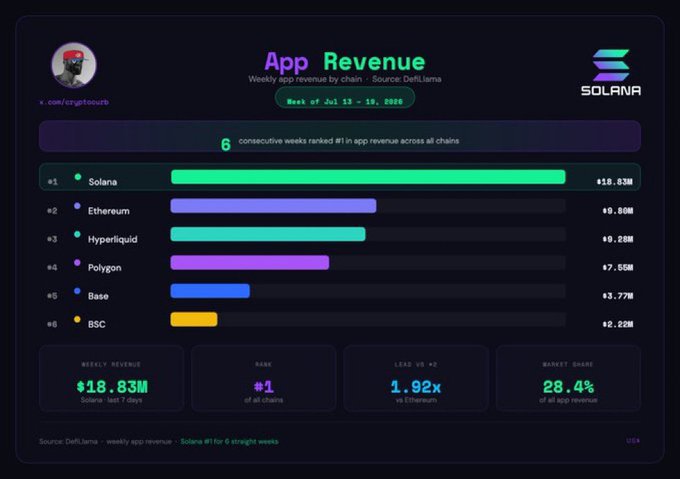
Task: Click the #1 rank label in Solana row
Action: [52, 182]
